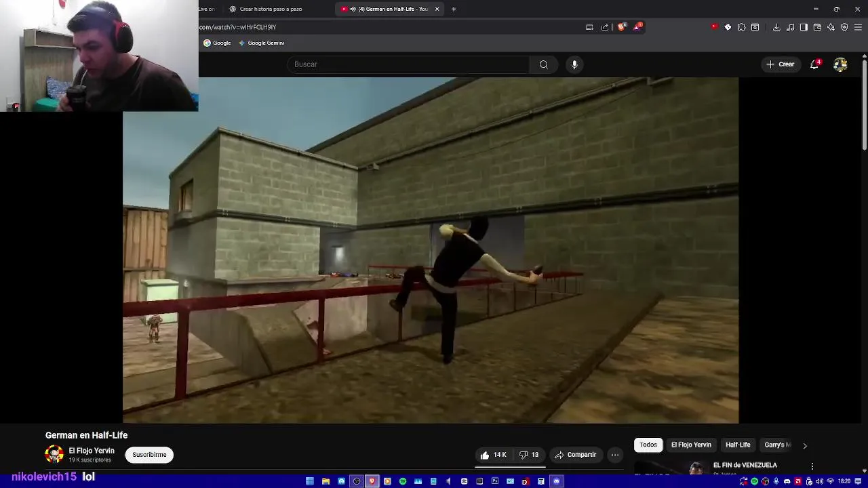Click El Flojo Yervin channel avatar
The image size is (868, 488).
pyautogui.click(x=54, y=454)
